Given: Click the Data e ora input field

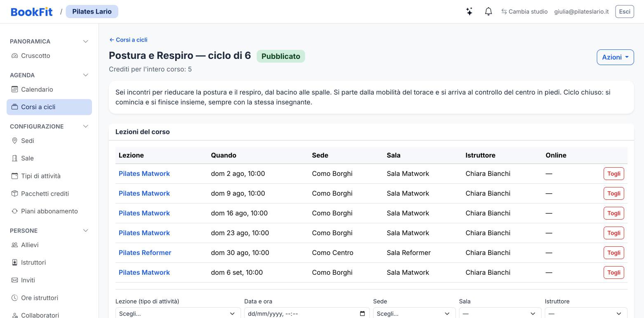Looking at the screenshot, I should tap(307, 313).
